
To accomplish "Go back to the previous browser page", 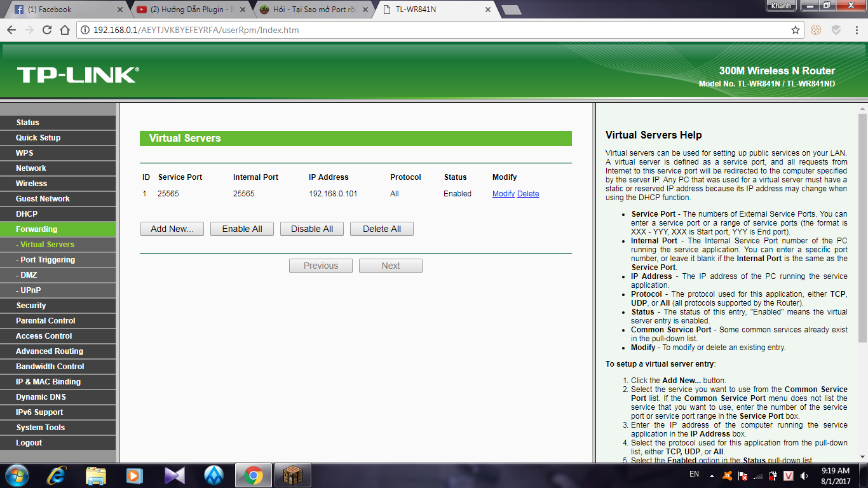I will point(12,30).
